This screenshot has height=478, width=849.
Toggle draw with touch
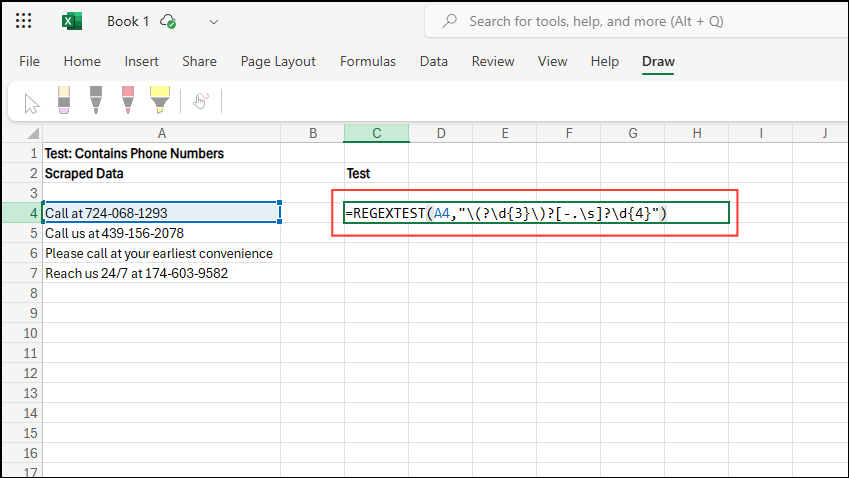(200, 100)
